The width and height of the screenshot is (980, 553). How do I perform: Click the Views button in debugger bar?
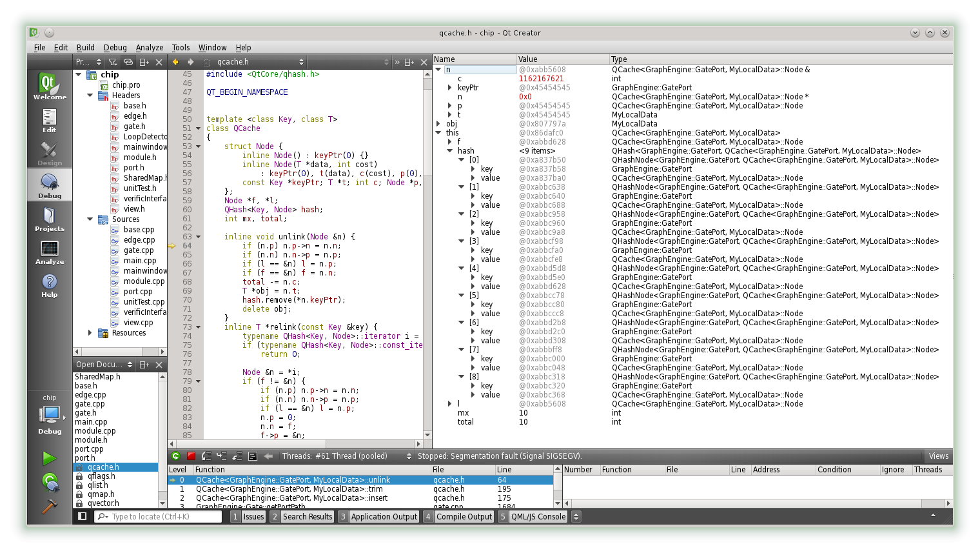[x=938, y=456]
